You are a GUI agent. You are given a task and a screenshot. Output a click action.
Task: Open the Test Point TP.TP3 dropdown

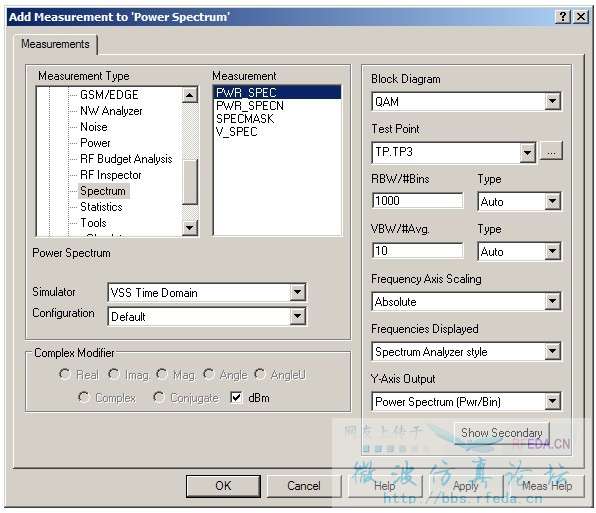pyautogui.click(x=527, y=153)
